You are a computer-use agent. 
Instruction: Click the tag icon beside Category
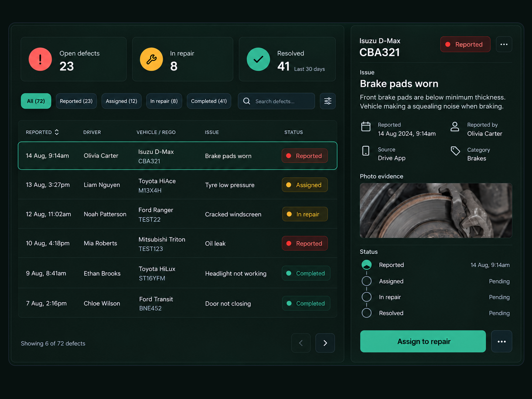coord(455,151)
